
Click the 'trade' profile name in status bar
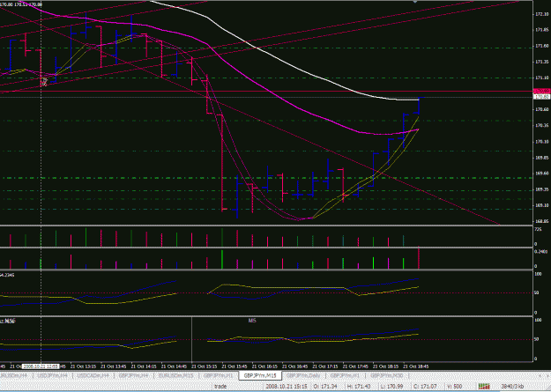pyautogui.click(x=220, y=387)
